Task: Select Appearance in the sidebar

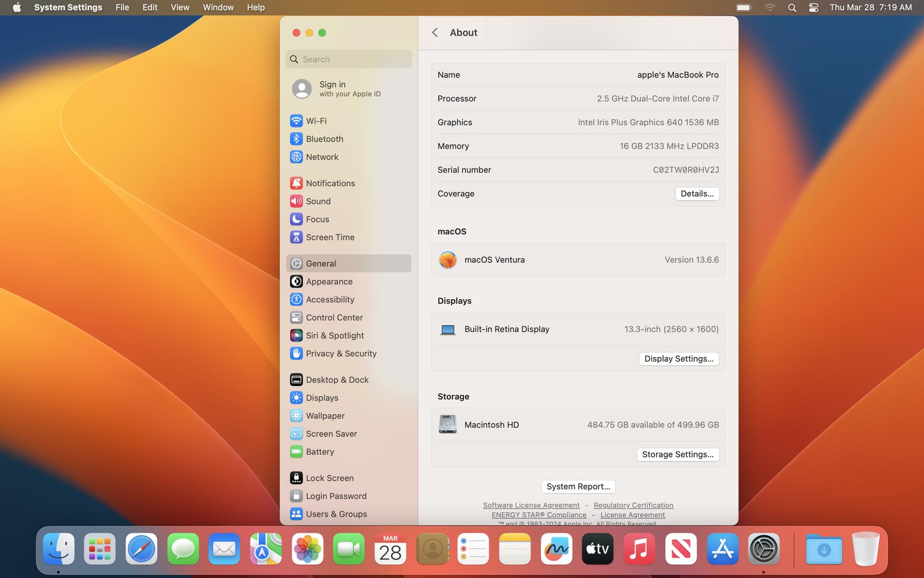Action: [349, 282]
